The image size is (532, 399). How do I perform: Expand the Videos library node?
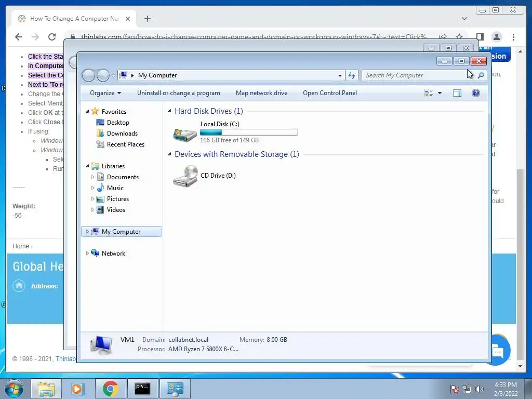click(x=92, y=210)
